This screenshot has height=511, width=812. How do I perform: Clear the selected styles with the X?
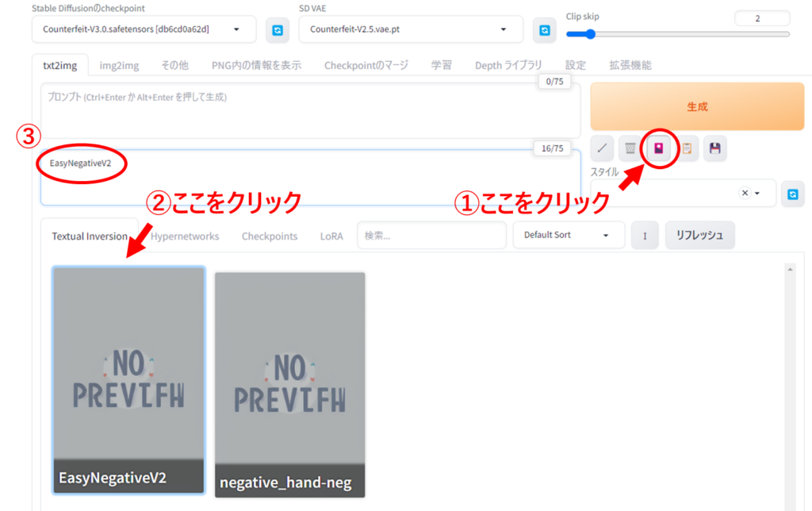pyautogui.click(x=745, y=193)
